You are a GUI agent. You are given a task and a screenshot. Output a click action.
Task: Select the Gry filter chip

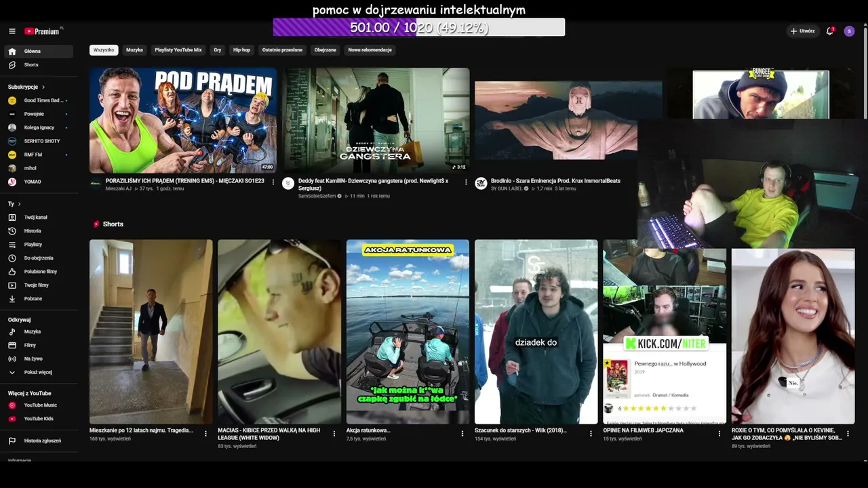pos(218,50)
